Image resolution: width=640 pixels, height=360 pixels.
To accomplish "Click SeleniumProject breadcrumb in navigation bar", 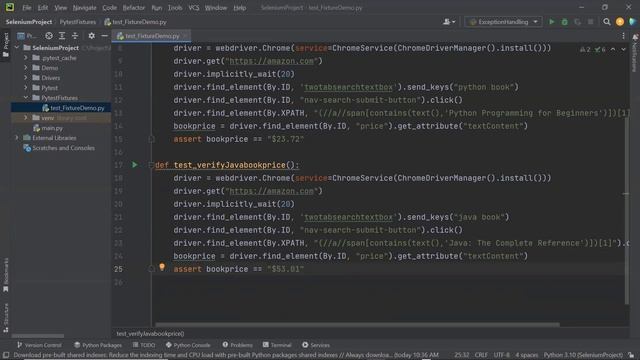I will point(29,22).
